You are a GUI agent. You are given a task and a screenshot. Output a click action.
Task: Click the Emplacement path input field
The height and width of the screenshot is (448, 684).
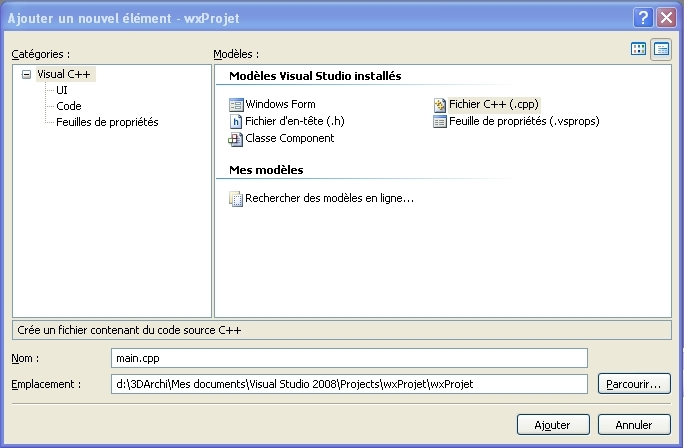coord(348,383)
